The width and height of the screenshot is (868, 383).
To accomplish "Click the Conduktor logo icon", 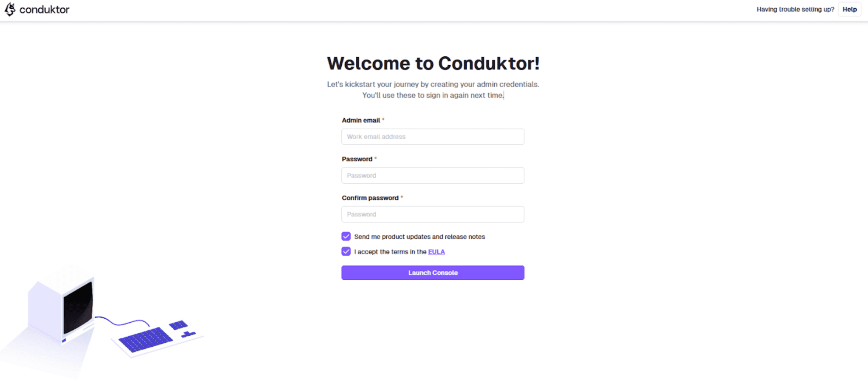I will pos(10,9).
